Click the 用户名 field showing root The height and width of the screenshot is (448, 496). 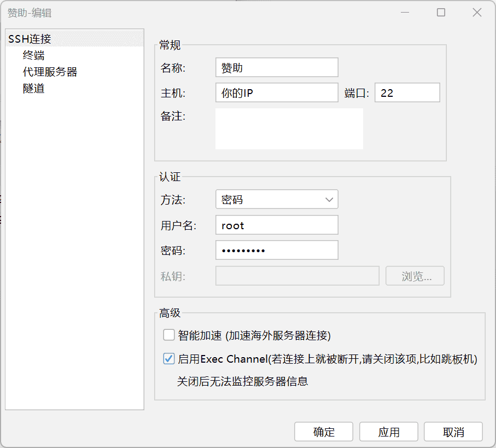point(276,225)
